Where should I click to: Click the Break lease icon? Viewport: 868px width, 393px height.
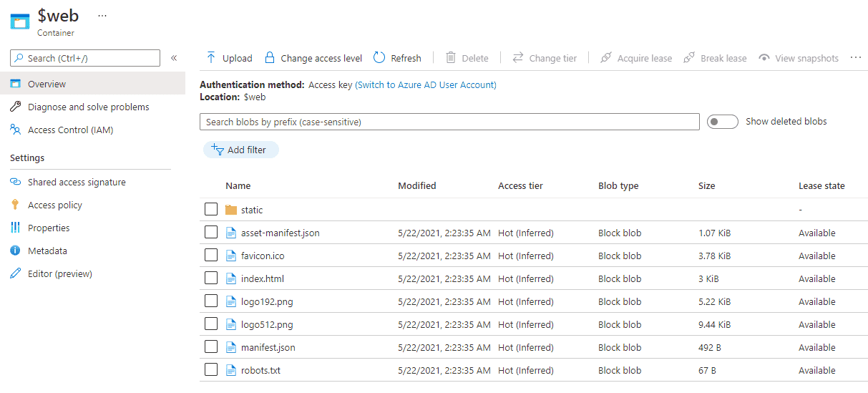click(x=690, y=58)
